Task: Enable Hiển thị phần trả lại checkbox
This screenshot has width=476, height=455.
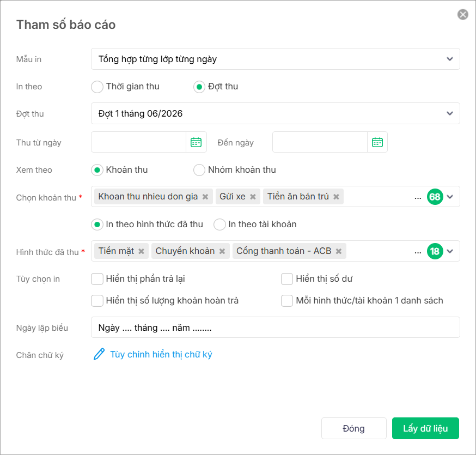Action: tap(97, 279)
